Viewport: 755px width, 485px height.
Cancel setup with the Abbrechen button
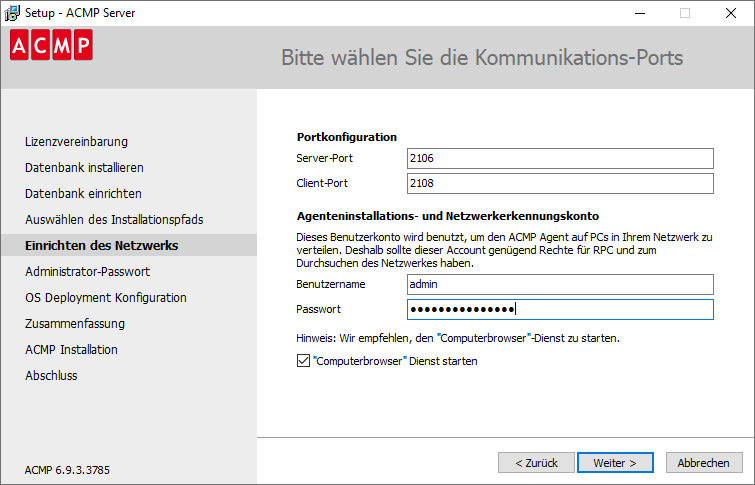click(704, 463)
